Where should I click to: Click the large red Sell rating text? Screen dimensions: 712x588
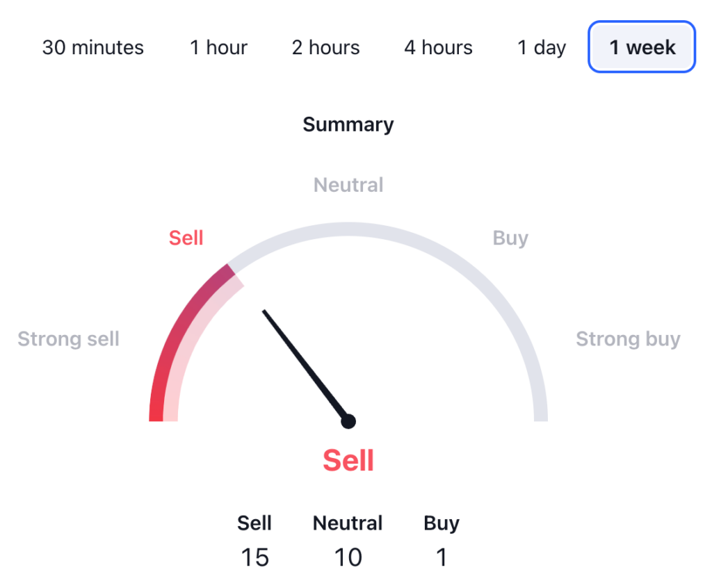348,460
